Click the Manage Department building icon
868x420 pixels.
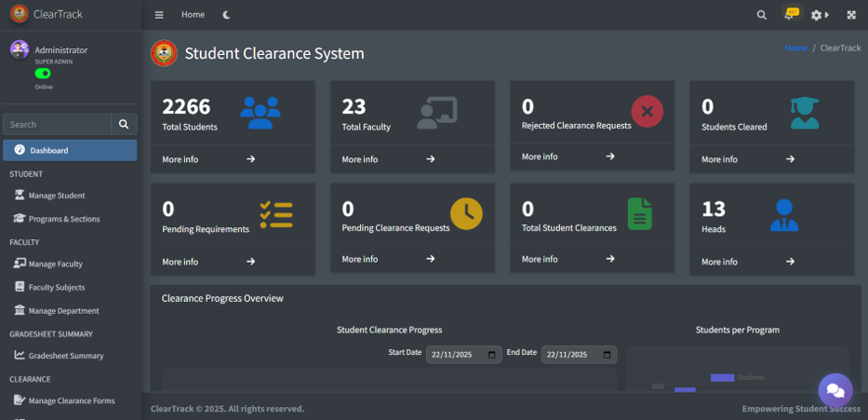[x=20, y=310]
